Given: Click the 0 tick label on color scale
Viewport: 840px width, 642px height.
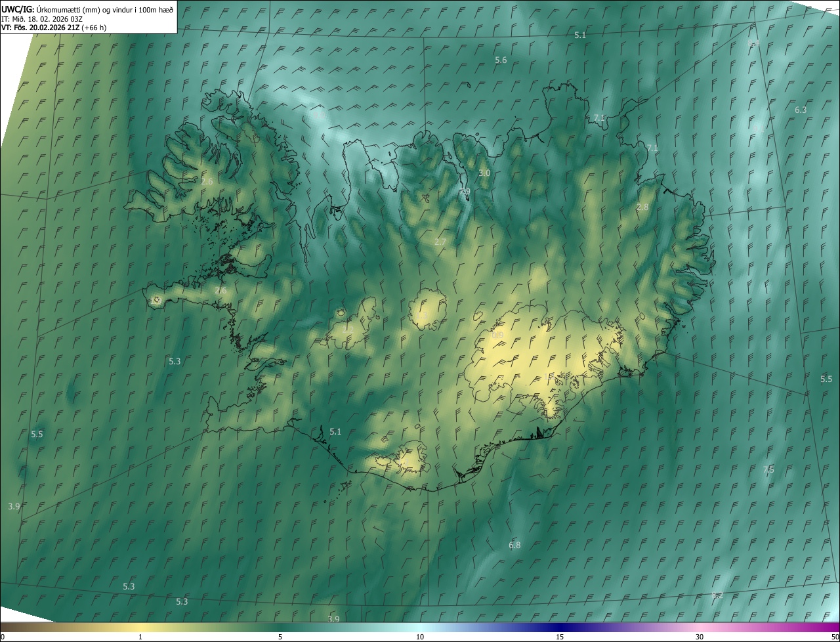Looking at the screenshot, I should (3, 637).
